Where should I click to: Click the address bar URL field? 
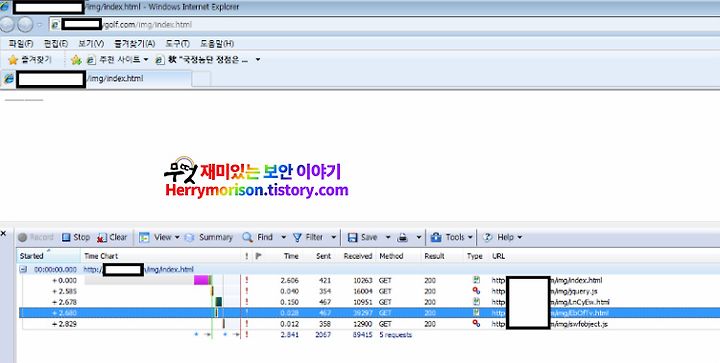384,25
